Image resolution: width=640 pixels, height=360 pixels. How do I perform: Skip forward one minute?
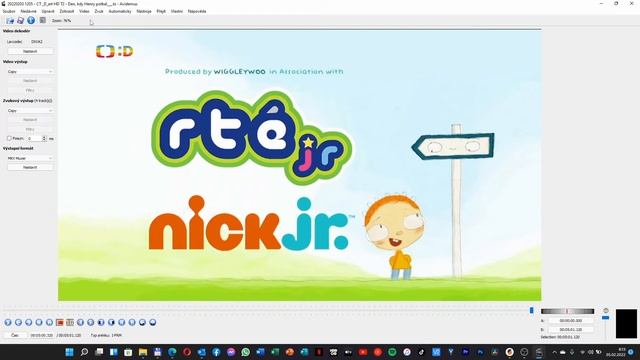click(153, 322)
